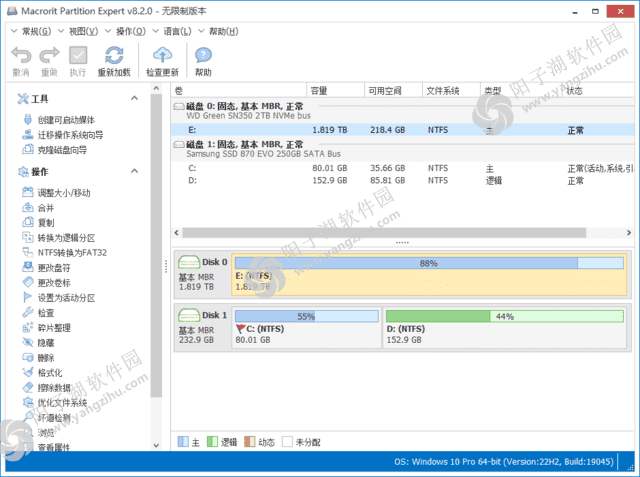Click sidebar scroll-up arrow
The width and height of the screenshot is (640, 477).
156,89
